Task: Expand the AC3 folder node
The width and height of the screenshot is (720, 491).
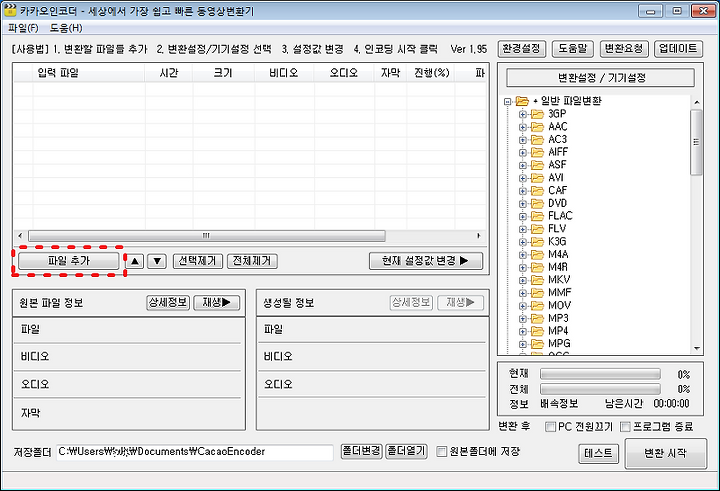Action: click(523, 140)
